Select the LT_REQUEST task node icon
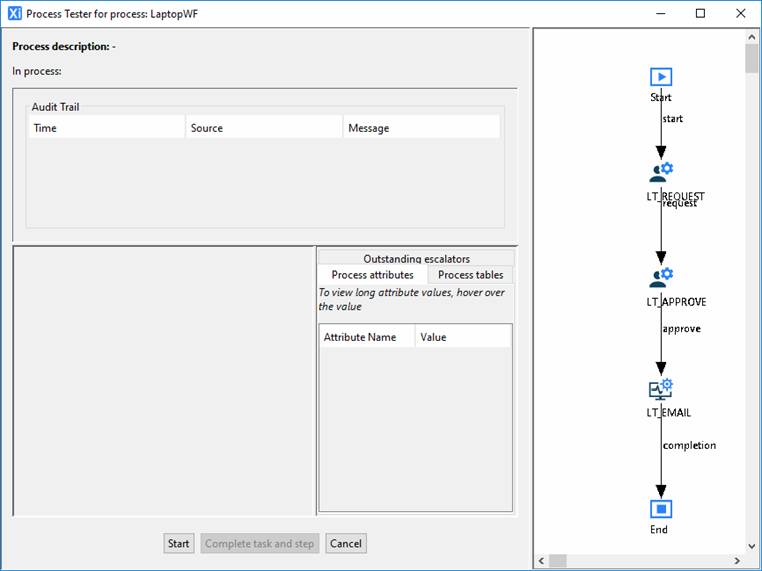The height and width of the screenshot is (571, 762). [x=660, y=172]
